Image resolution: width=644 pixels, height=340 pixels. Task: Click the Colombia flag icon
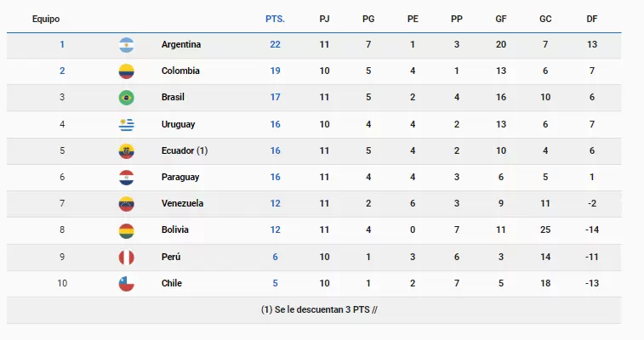click(x=127, y=71)
